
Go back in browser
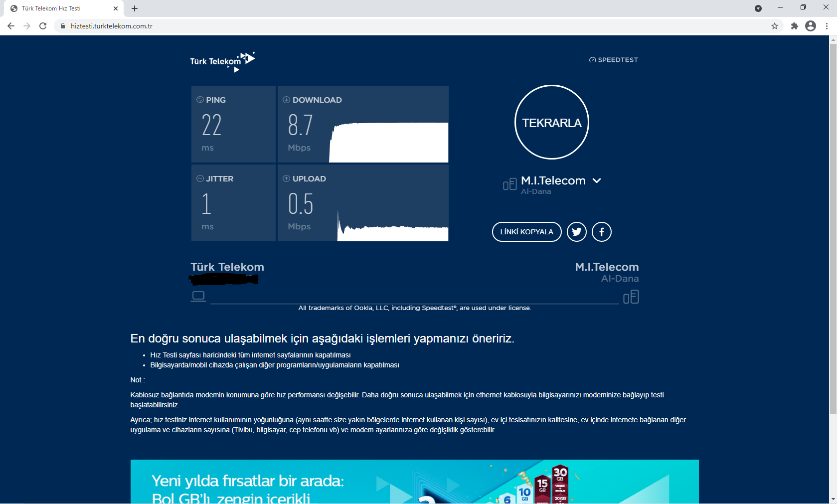pyautogui.click(x=11, y=26)
